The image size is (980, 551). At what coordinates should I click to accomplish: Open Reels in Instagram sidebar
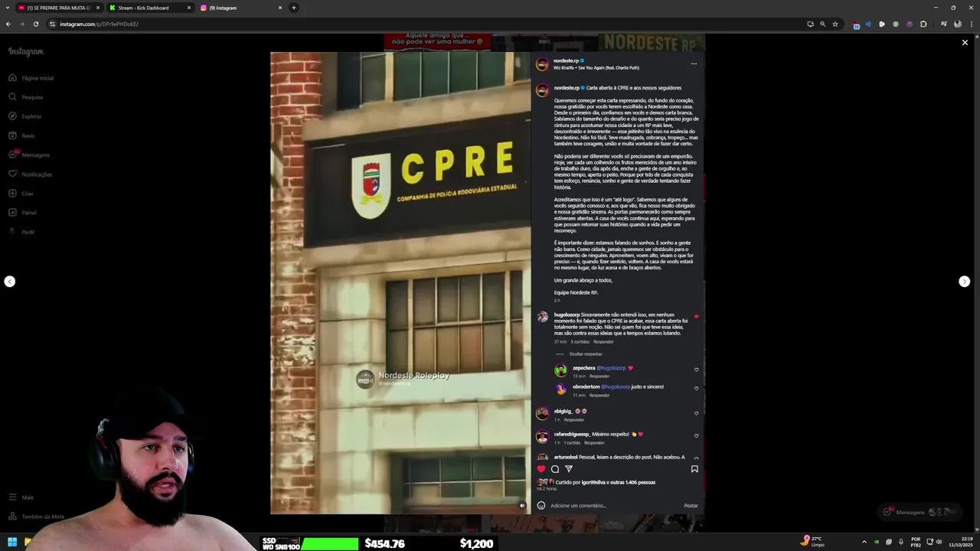coord(21,135)
